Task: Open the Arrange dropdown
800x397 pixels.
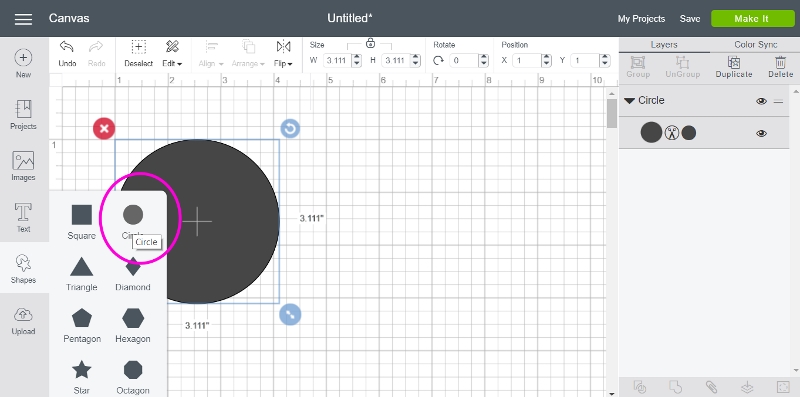Action: (x=248, y=53)
